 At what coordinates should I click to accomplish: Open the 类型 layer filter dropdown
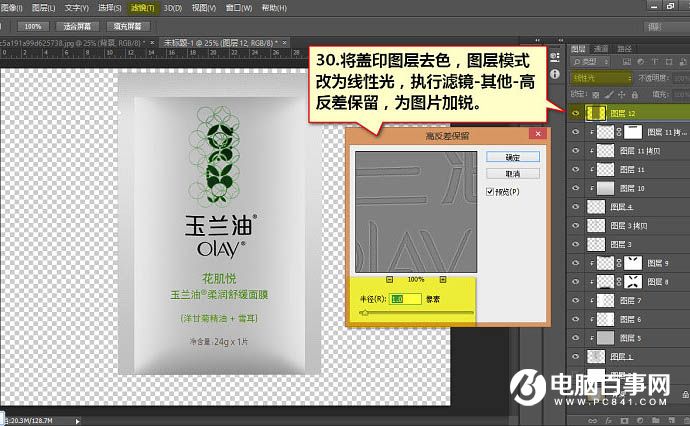pyautogui.click(x=591, y=62)
